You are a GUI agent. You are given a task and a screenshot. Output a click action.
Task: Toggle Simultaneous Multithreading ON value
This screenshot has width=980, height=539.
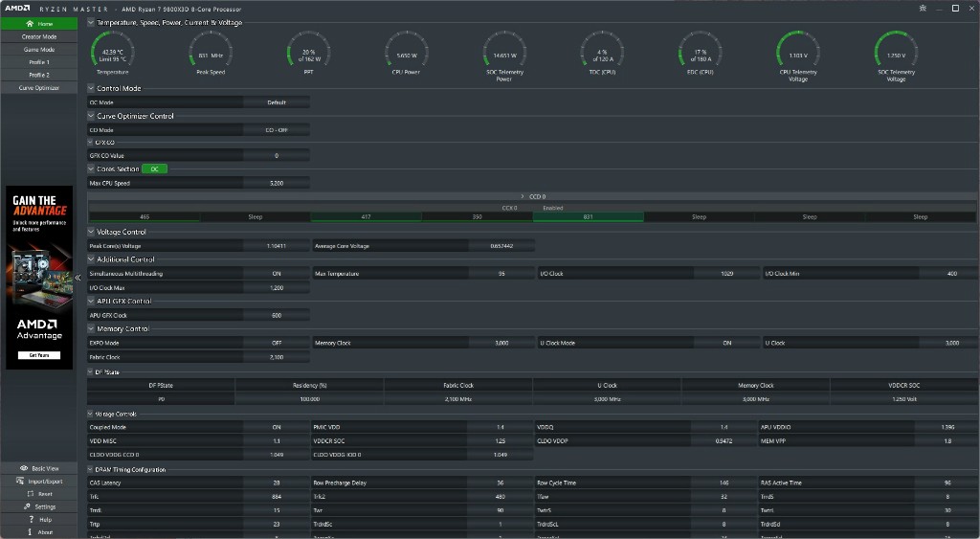(276, 274)
